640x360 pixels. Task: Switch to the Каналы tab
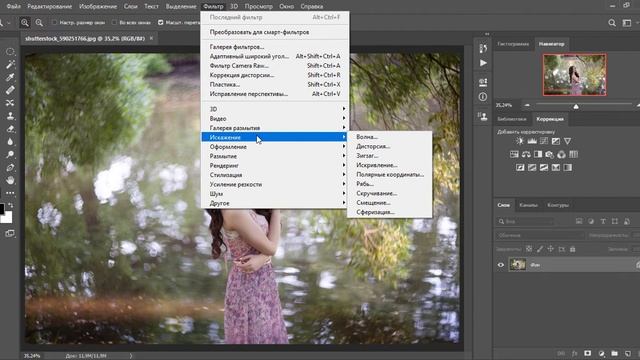tap(529, 205)
